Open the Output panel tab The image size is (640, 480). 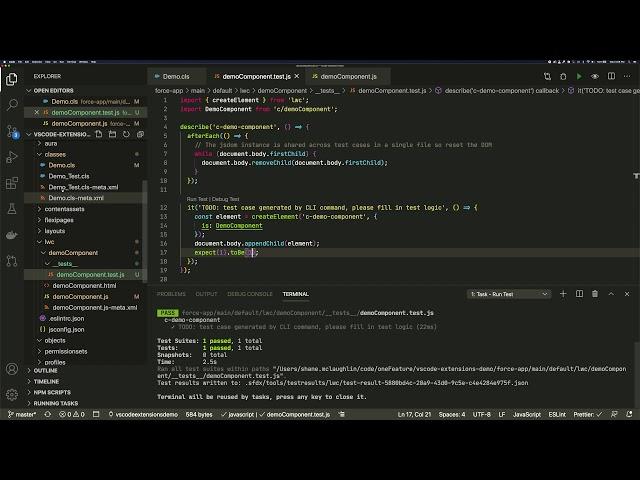206,294
